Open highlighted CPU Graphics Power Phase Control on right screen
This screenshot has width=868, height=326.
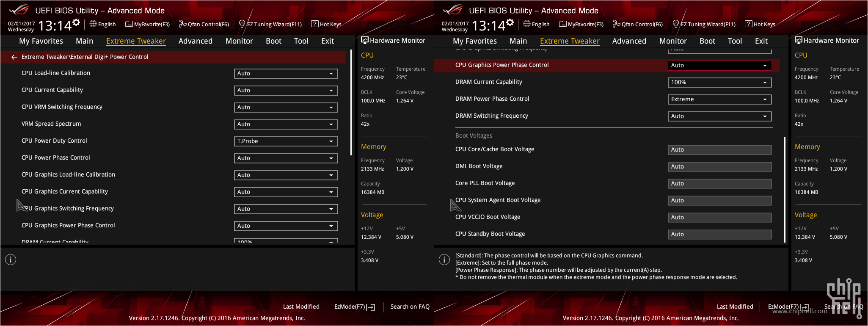tap(720, 65)
